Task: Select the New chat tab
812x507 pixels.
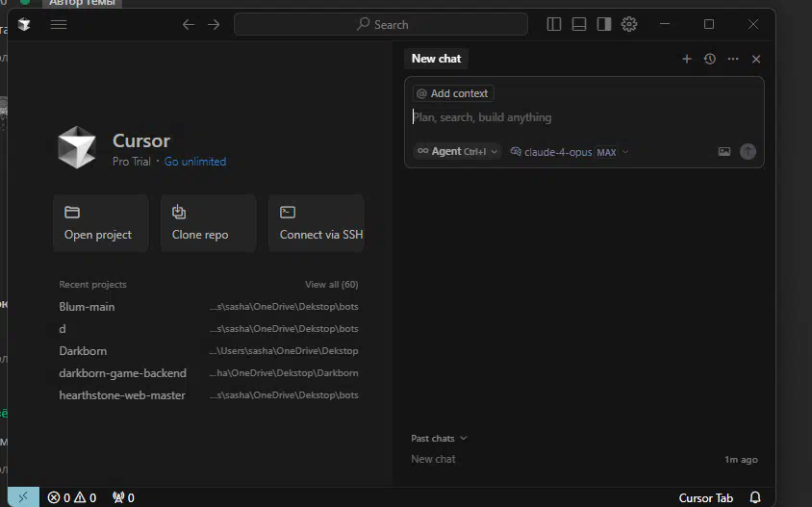Action: pyautogui.click(x=436, y=59)
